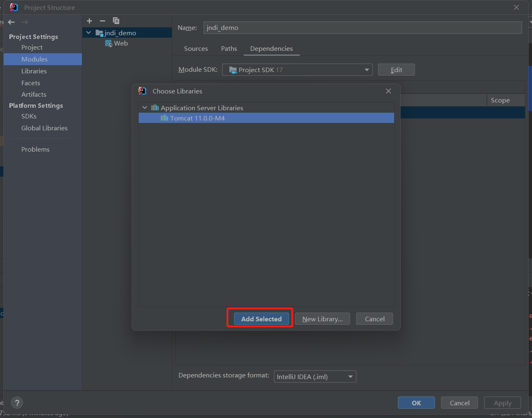Click the module Name input field
532x418 pixels.
click(x=363, y=27)
